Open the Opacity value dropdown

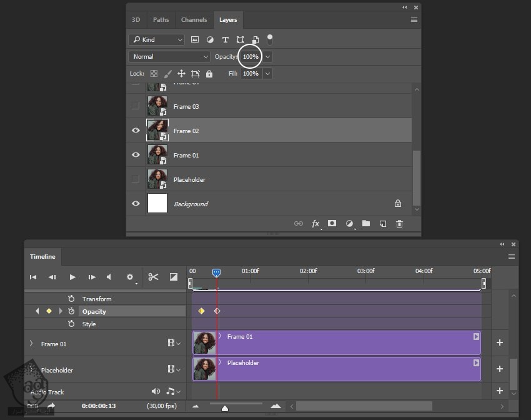(267, 56)
